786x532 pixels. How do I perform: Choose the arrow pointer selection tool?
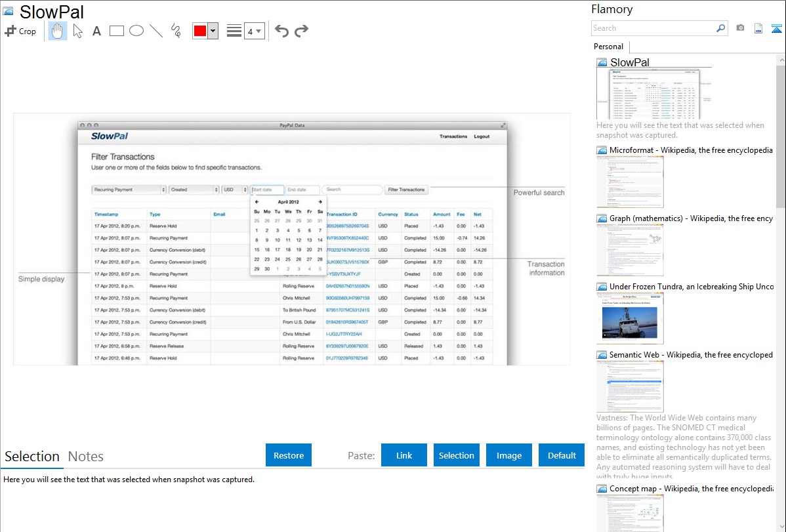point(77,31)
